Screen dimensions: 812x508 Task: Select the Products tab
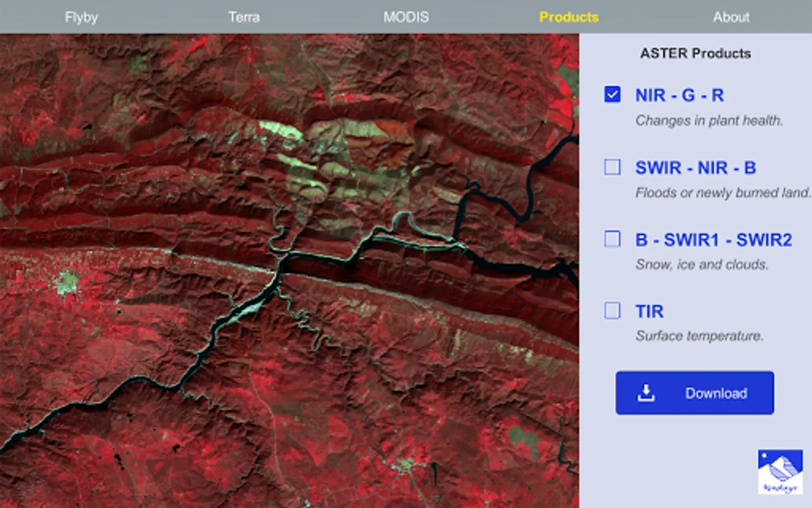tap(568, 17)
